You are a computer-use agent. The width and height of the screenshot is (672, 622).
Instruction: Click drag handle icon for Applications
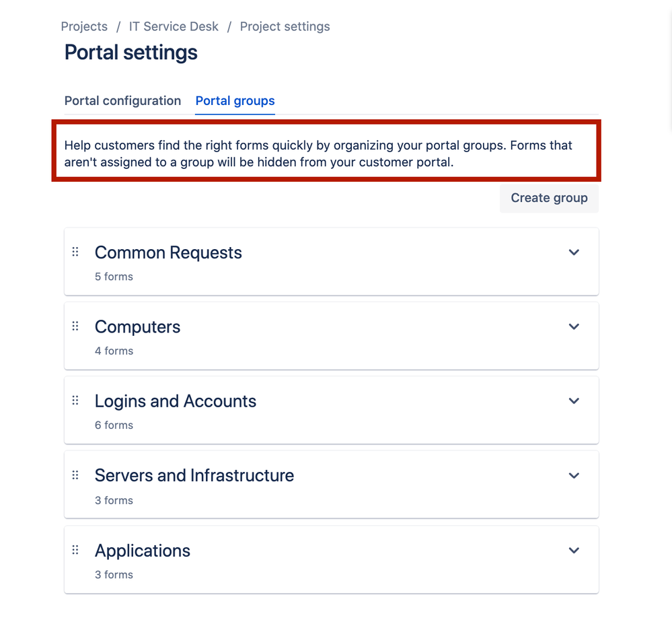[75, 550]
